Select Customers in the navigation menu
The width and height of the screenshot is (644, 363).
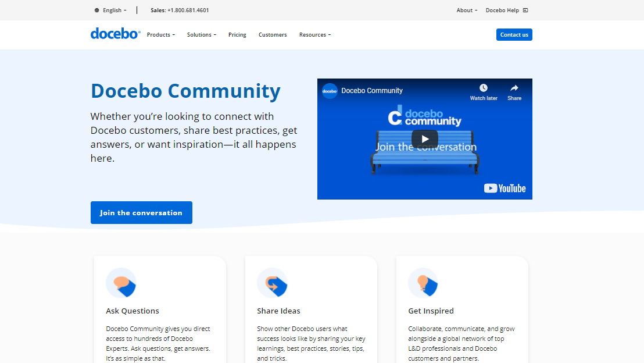[x=273, y=34]
